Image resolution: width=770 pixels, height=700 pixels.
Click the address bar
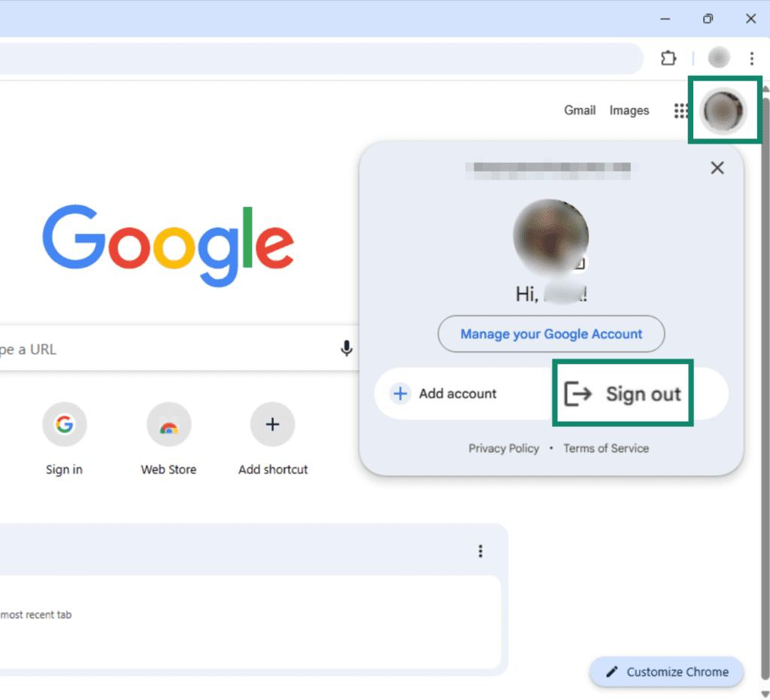pos(322,59)
